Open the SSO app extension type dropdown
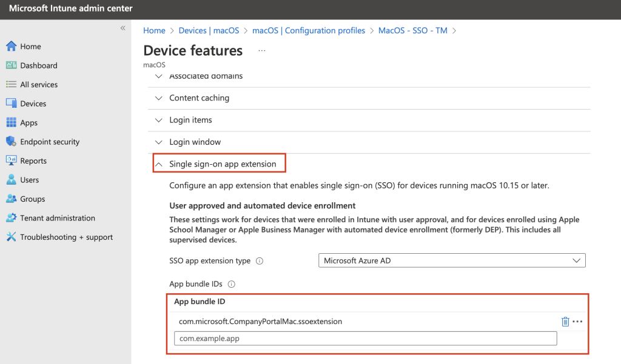Viewport: 621px width, 364px height. pyautogui.click(x=452, y=260)
